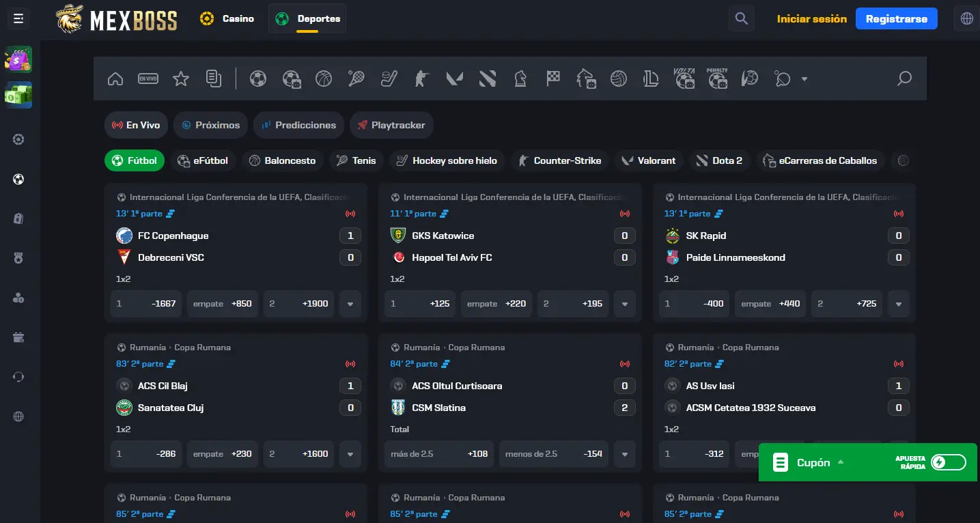Open the support headset icon in sidebar
Image resolution: width=980 pixels, height=523 pixels.
(18, 377)
